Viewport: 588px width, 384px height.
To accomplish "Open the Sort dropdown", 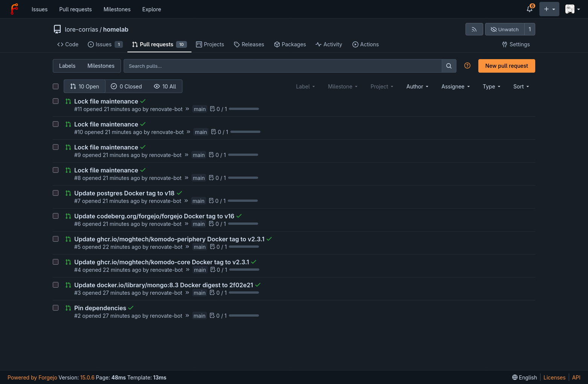I will pyautogui.click(x=521, y=87).
